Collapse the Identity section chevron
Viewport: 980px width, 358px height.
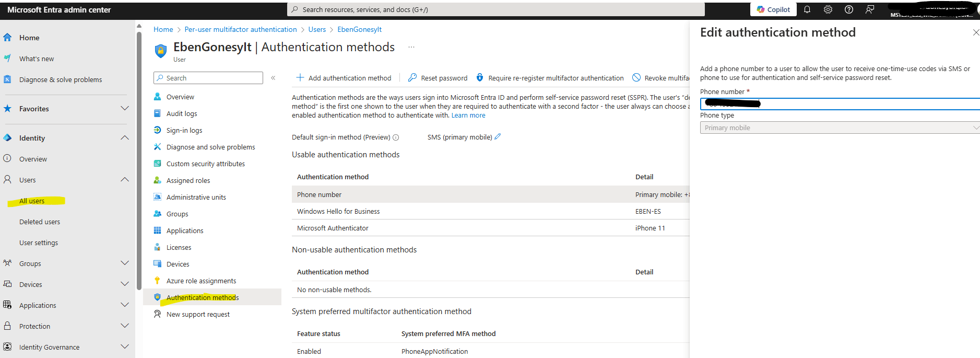tap(124, 138)
